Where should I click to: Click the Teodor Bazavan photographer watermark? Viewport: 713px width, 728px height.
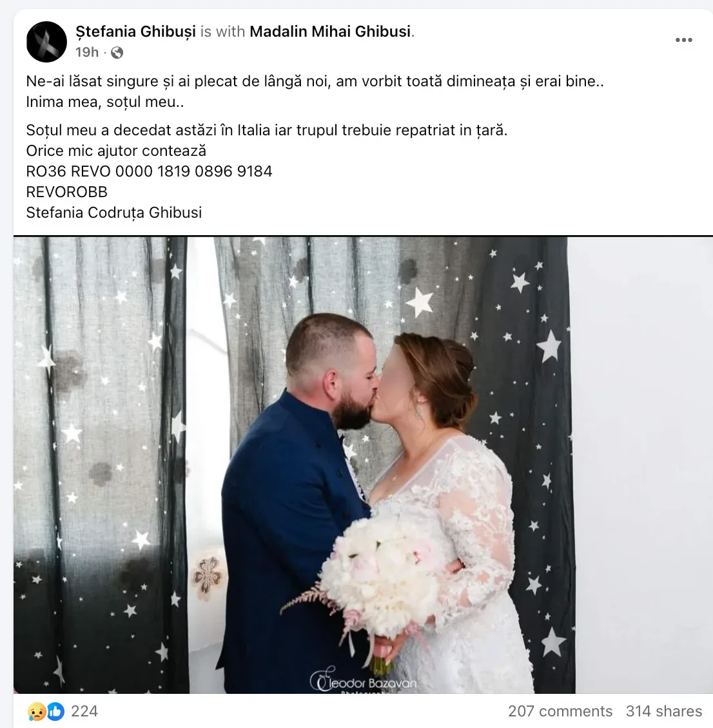click(x=363, y=680)
